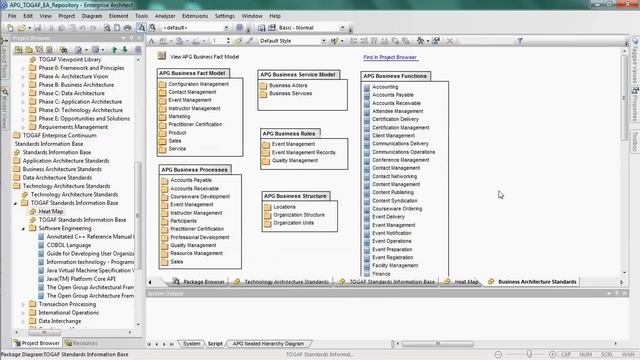The width and height of the screenshot is (640, 360).
Task: Click the binoculars search icon in Project Browser toolbar
Action: coord(63,50)
